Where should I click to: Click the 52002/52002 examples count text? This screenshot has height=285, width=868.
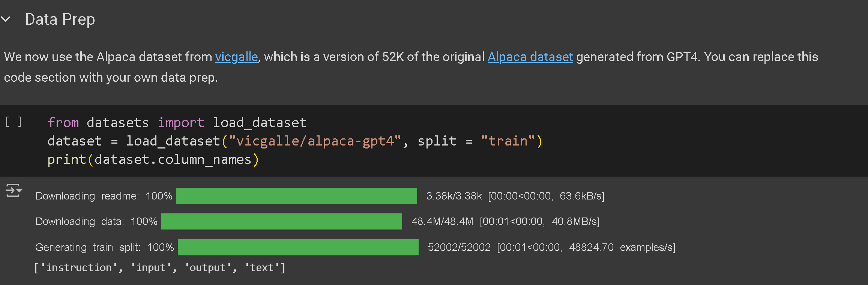[459, 247]
